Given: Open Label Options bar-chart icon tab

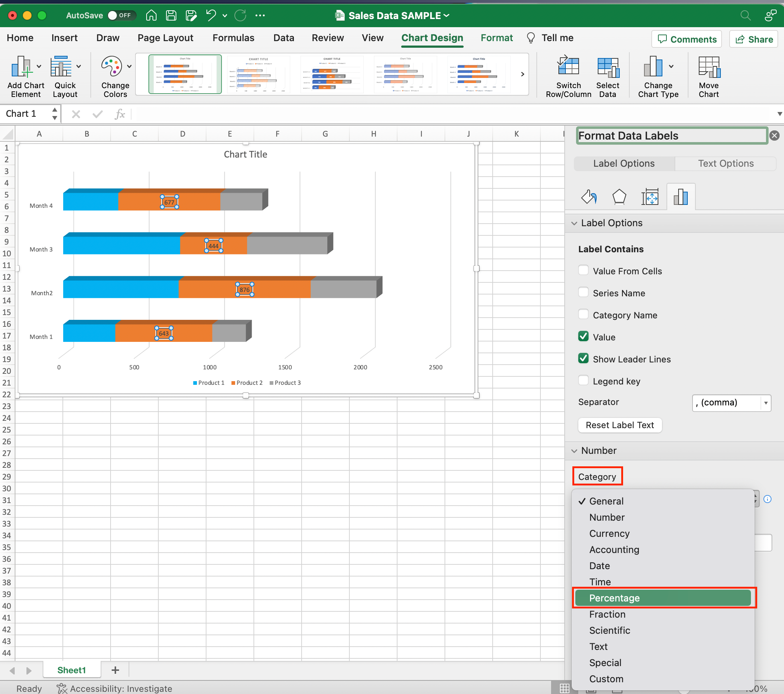Looking at the screenshot, I should 681,197.
